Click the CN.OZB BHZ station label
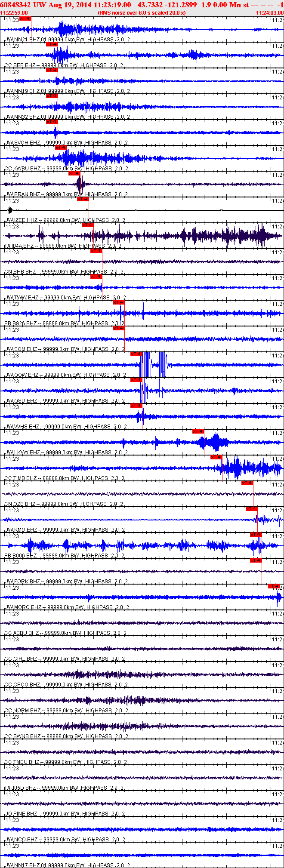284x868 pixels. pyautogui.click(x=22, y=504)
